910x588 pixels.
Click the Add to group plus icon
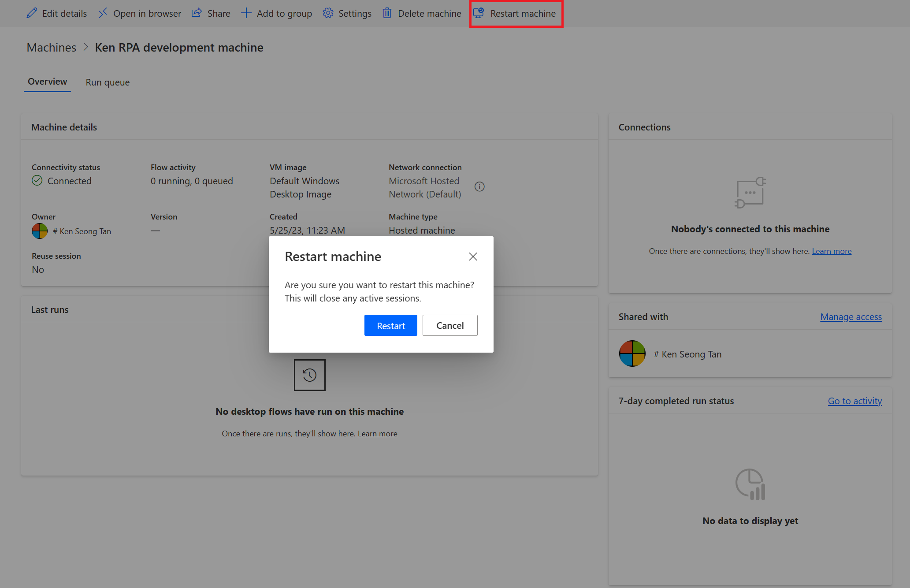(x=246, y=13)
